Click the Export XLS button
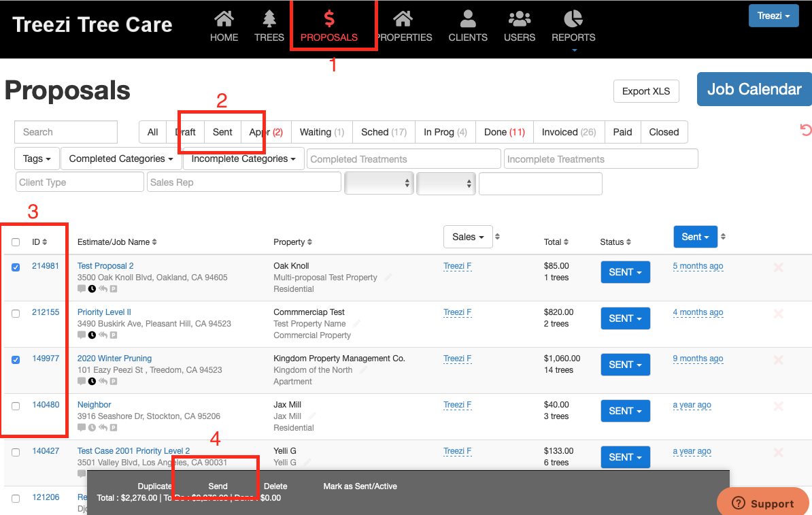Image resolution: width=812 pixels, height=515 pixels. (x=645, y=91)
